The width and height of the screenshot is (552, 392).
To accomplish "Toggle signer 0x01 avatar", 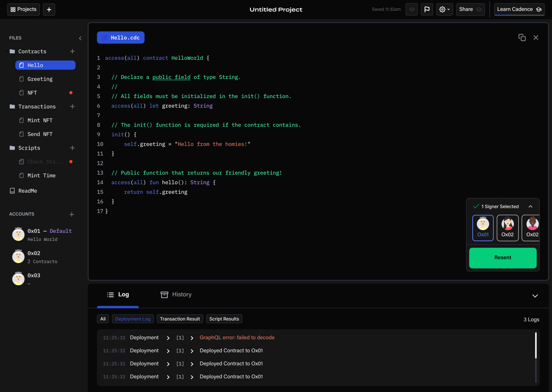I will pyautogui.click(x=483, y=228).
